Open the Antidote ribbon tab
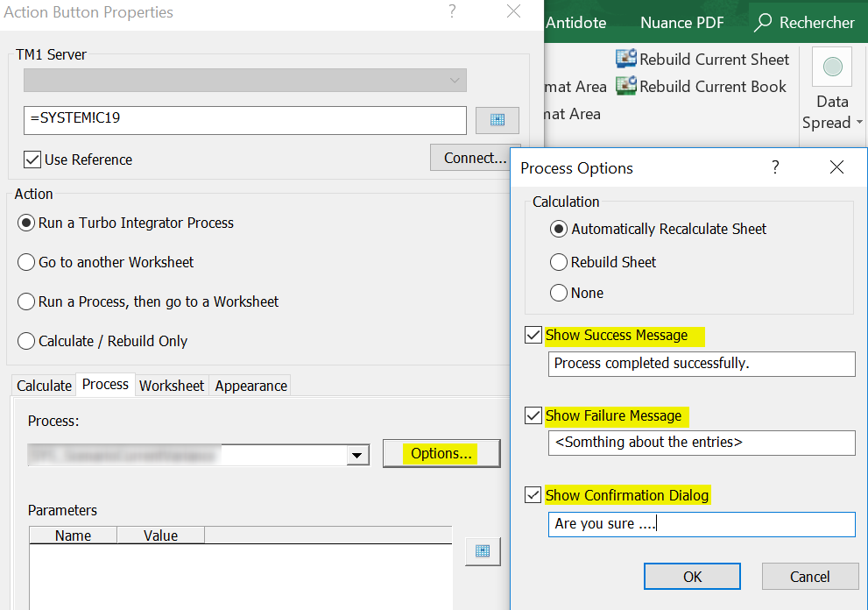Screen dimensions: 868x610 point(575,23)
